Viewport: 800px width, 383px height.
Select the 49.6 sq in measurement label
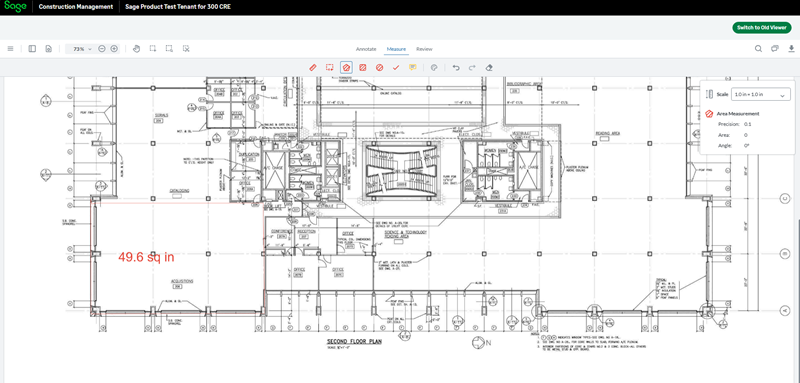[x=146, y=258]
